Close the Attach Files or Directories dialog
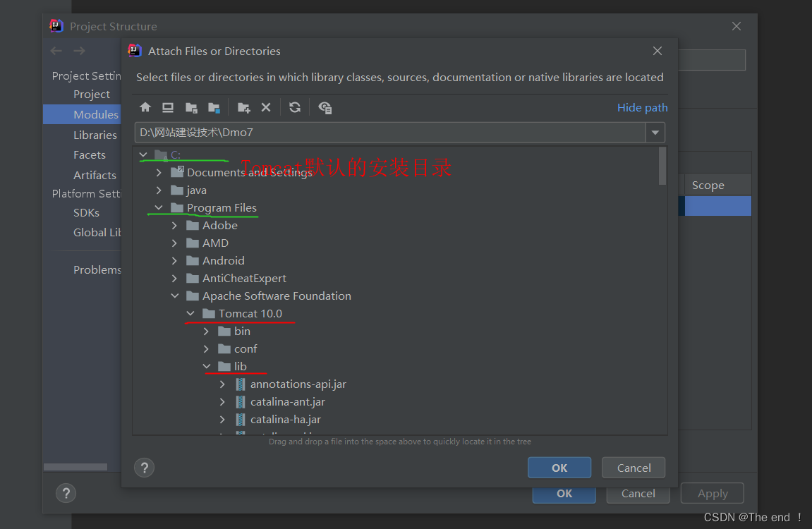This screenshot has height=529, width=812. (x=658, y=51)
